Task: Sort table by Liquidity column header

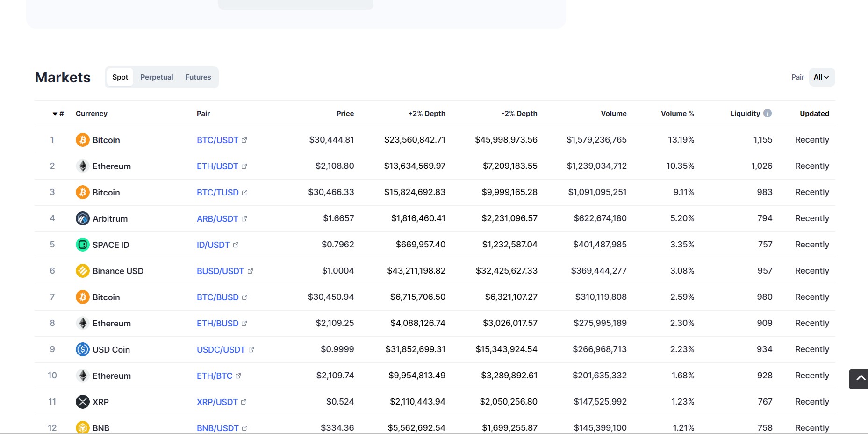Action: coord(745,114)
